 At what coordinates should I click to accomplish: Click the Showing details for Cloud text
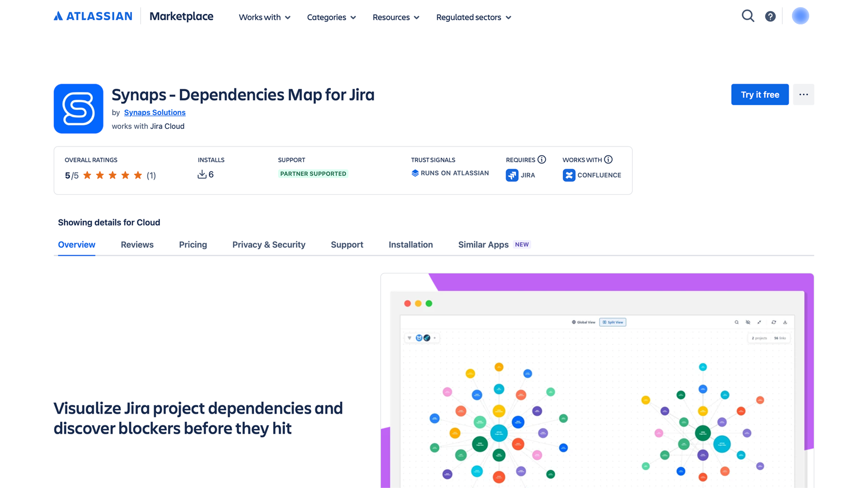[x=109, y=222]
